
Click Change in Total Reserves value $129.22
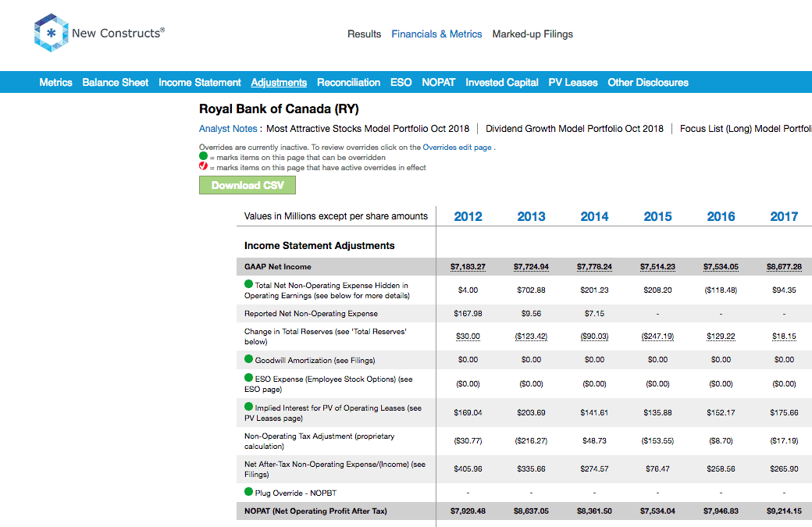721,336
